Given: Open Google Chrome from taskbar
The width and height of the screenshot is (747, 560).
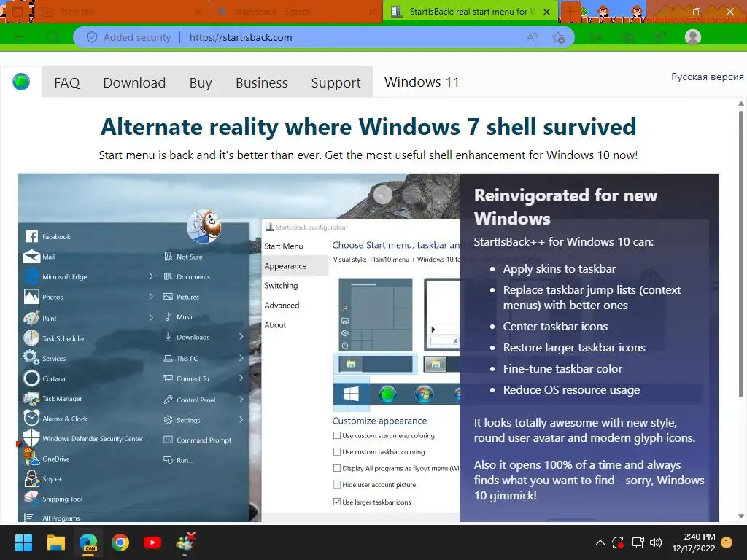Looking at the screenshot, I should pos(120,542).
